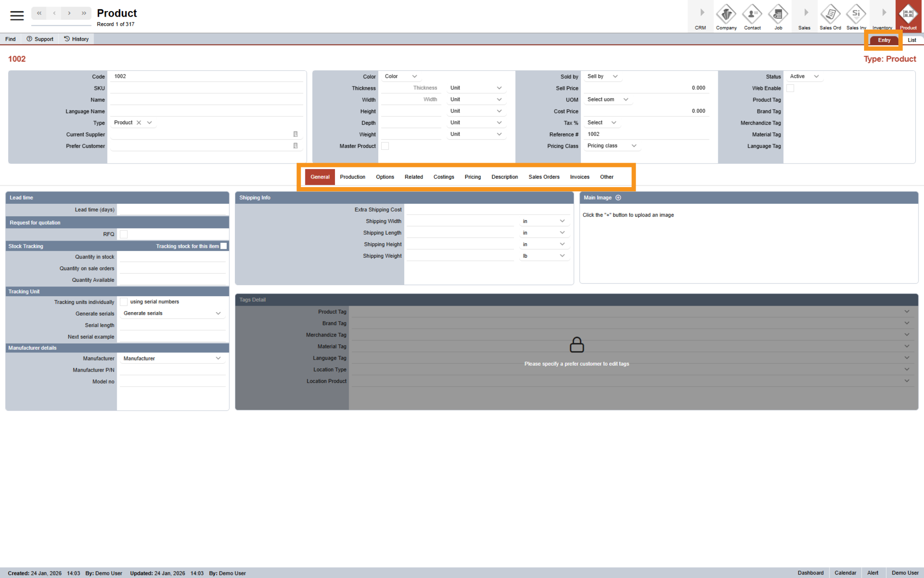
Task: Click the Main Image upload plus button
Action: tap(618, 197)
